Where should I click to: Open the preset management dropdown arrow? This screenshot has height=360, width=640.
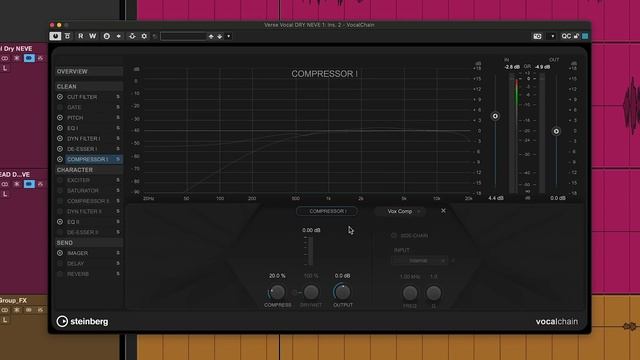coord(229,36)
